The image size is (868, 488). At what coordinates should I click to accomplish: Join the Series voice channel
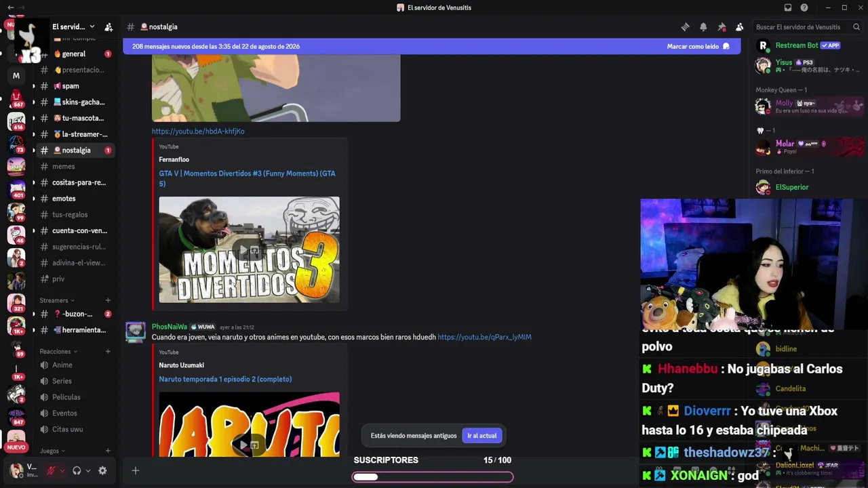[75, 381]
